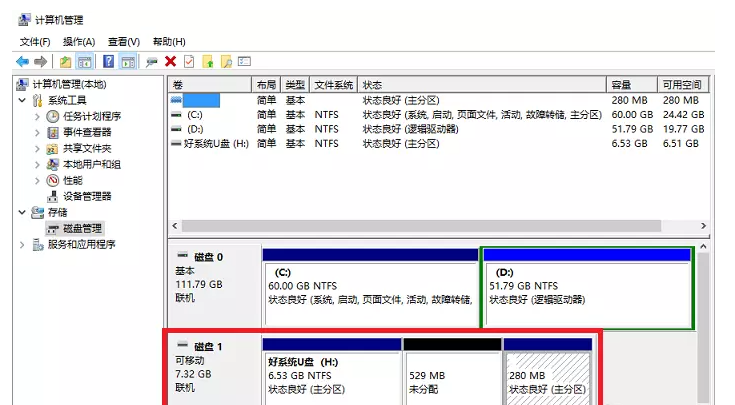Image resolution: width=735 pixels, height=405 pixels.
Task: Toggle the Show/Hide Action Pane icon
Action: coord(128,61)
